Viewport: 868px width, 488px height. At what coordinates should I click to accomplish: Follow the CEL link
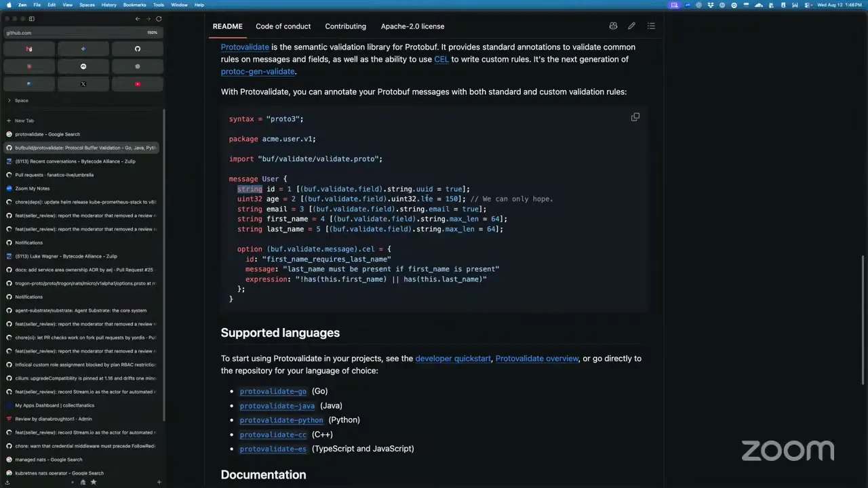(x=441, y=59)
